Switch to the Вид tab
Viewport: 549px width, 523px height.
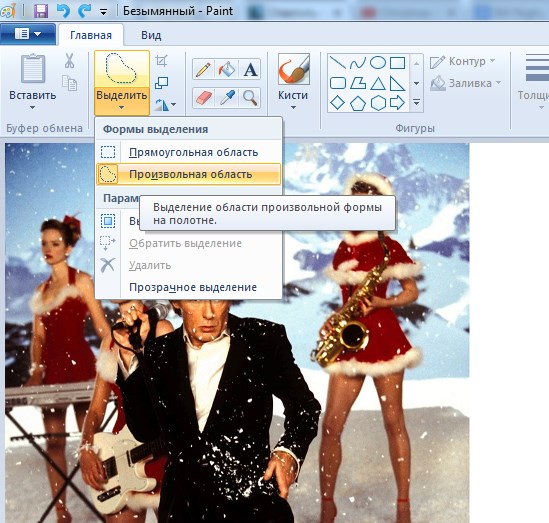pyautogui.click(x=151, y=35)
